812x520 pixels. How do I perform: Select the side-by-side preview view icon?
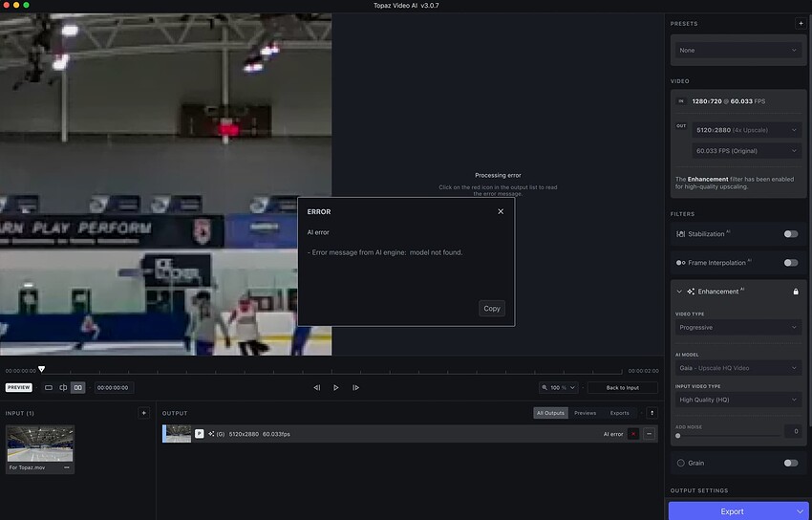[77, 387]
